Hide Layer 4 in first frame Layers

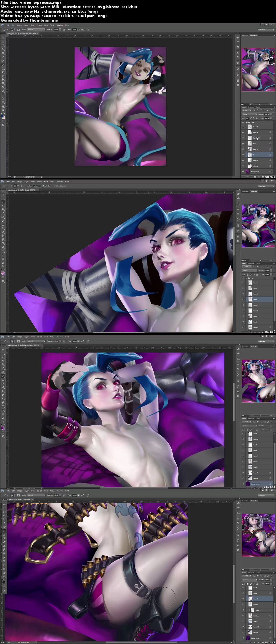[x=243, y=133]
